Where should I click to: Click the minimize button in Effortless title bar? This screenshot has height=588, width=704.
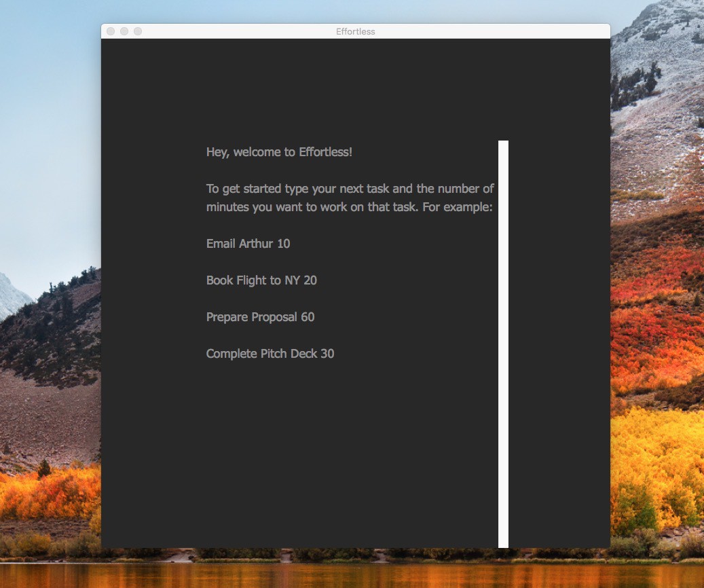click(x=124, y=31)
